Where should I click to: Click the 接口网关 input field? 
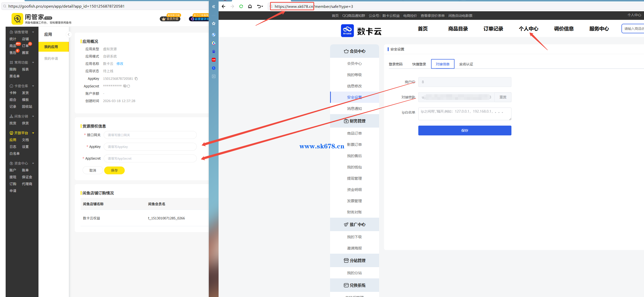click(150, 135)
